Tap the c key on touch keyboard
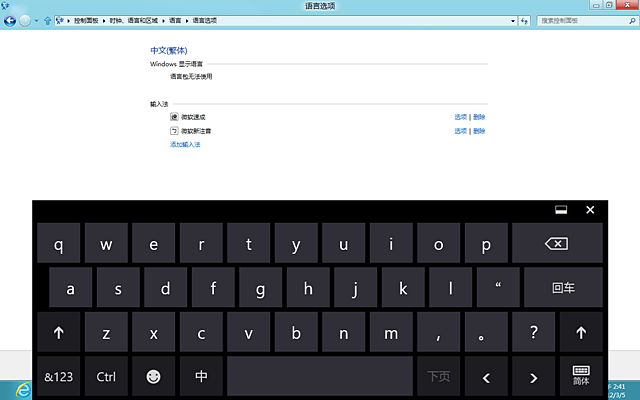Viewport: 640px width, 400px height. pyautogui.click(x=201, y=332)
